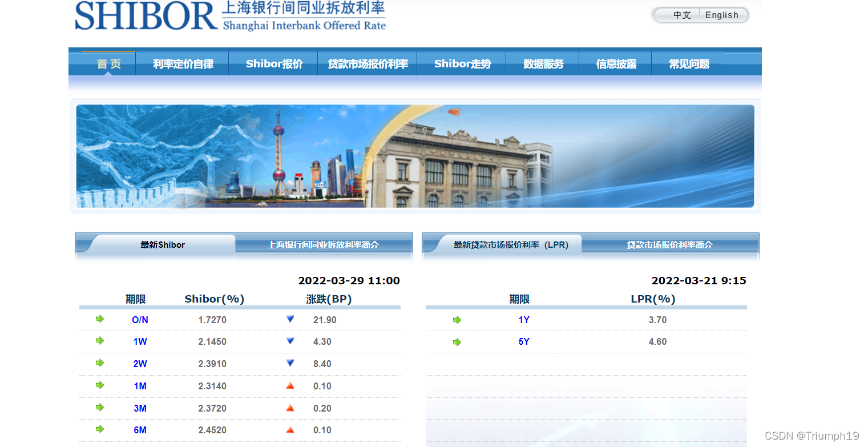This screenshot has height=447, width=868.
Task: Click the change value 4.30
Action: (322, 341)
